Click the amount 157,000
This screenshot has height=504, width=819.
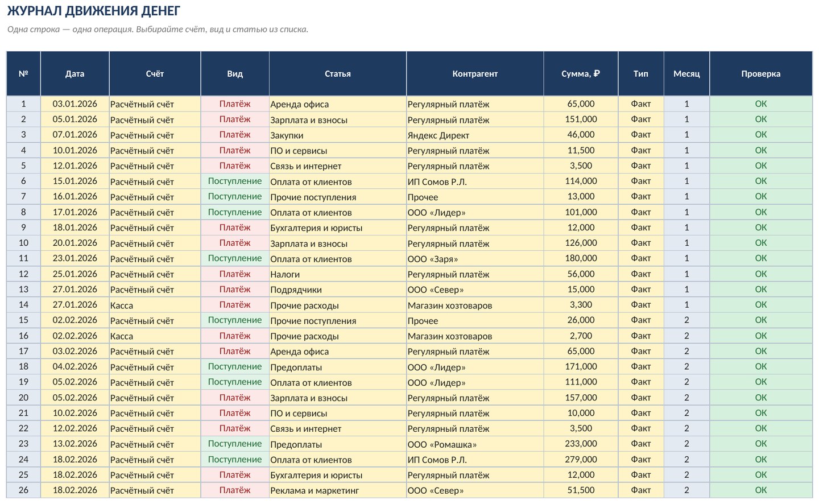point(581,398)
